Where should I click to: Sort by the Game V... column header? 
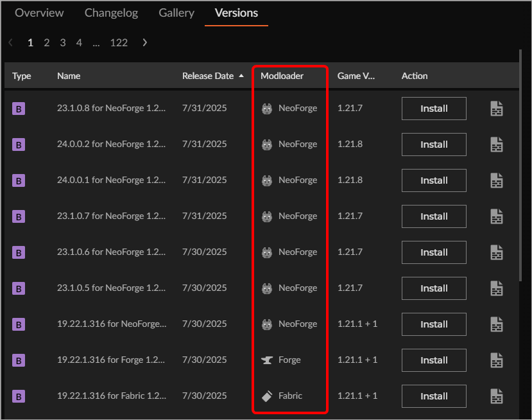click(x=356, y=76)
